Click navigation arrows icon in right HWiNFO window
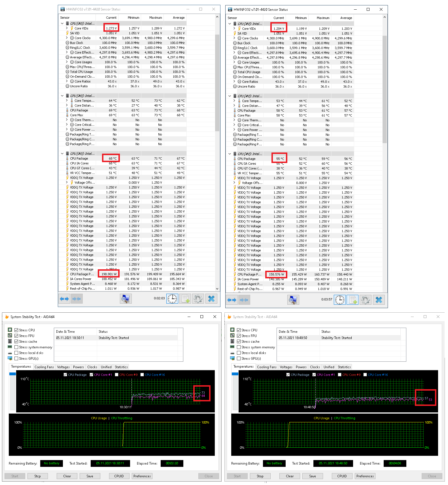This screenshot has width=448, height=485. click(x=232, y=300)
